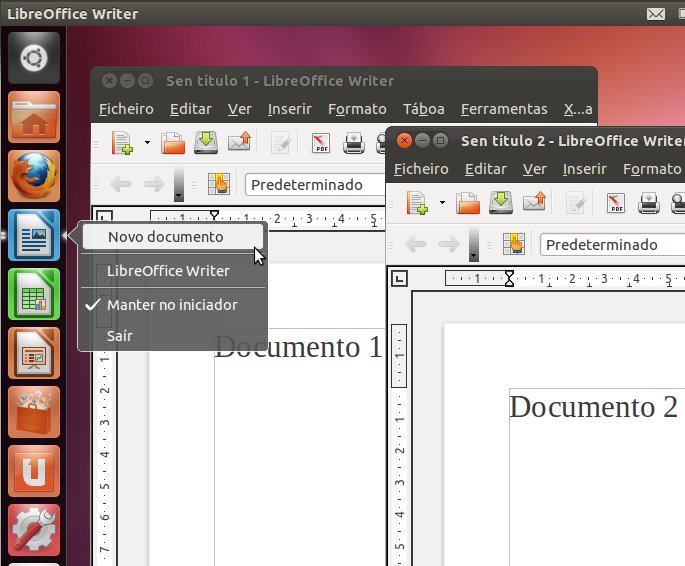This screenshot has width=685, height=566.
Task: Click Sen título 1 window title bar
Action: [344, 81]
